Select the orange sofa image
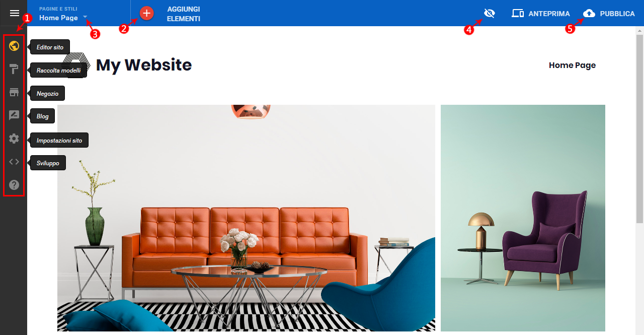The width and height of the screenshot is (644, 335). click(x=246, y=218)
